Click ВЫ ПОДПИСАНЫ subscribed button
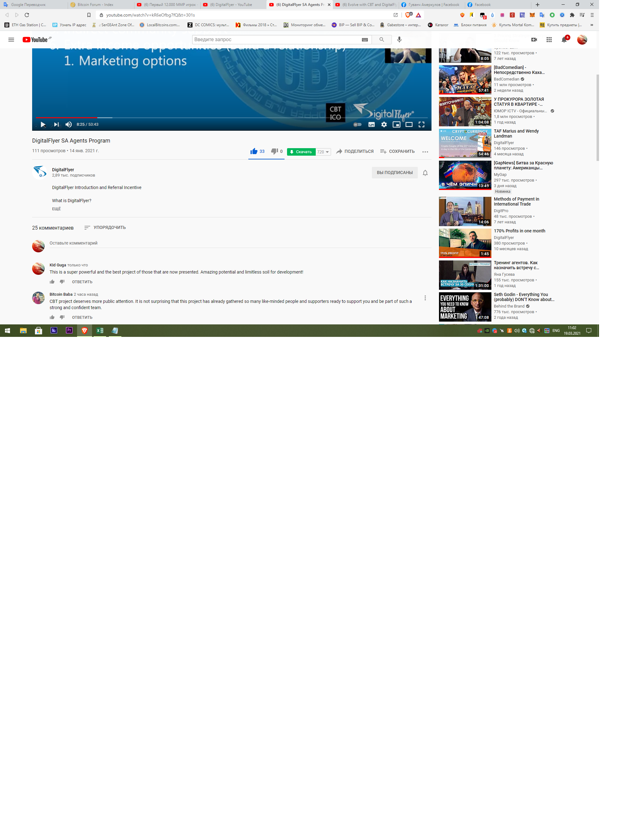 395,172
